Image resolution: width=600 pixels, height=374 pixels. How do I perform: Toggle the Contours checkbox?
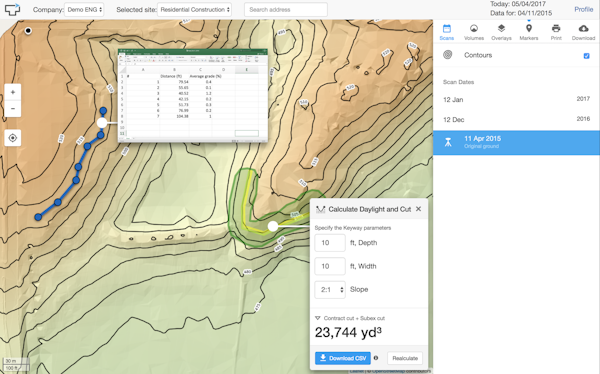coord(587,56)
